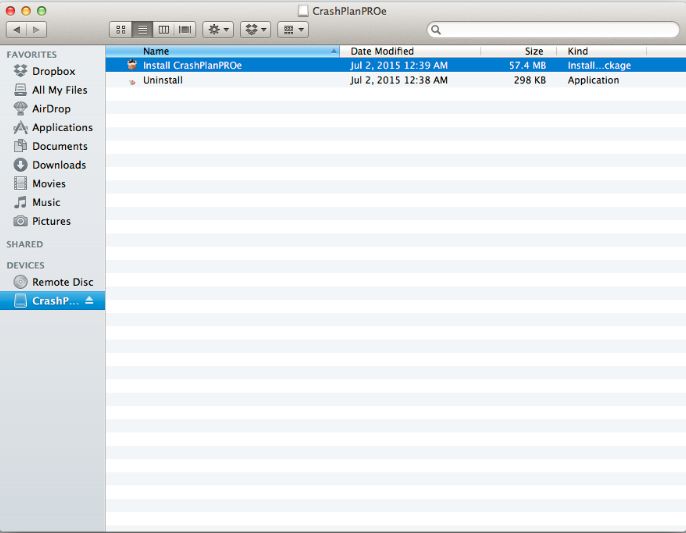Click the AirDrop parachute icon
The width and height of the screenshot is (686, 533).
point(20,109)
